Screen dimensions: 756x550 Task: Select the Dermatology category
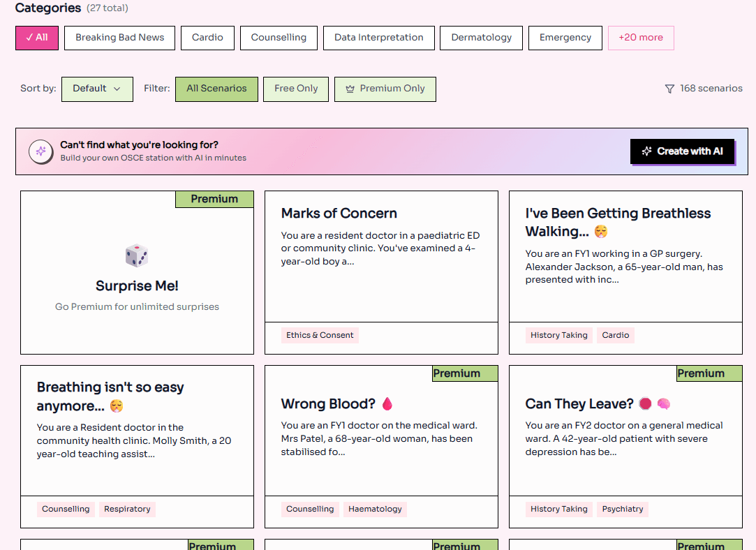pyautogui.click(x=482, y=38)
